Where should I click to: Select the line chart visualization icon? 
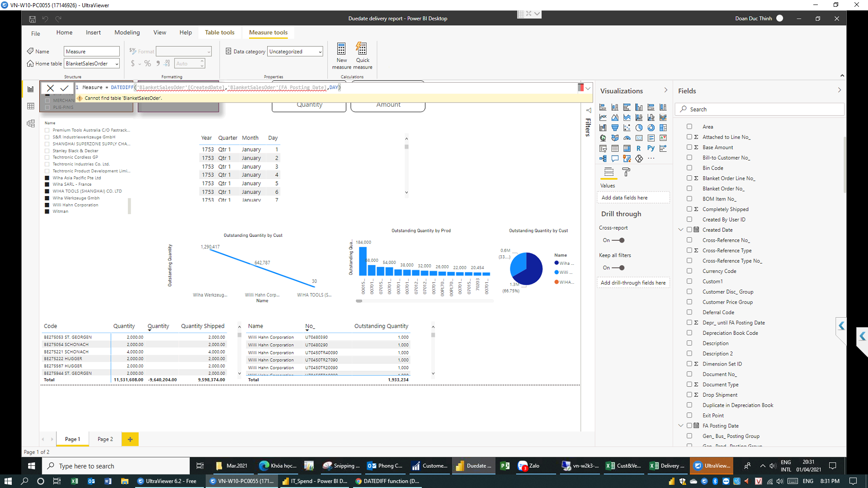(x=603, y=117)
